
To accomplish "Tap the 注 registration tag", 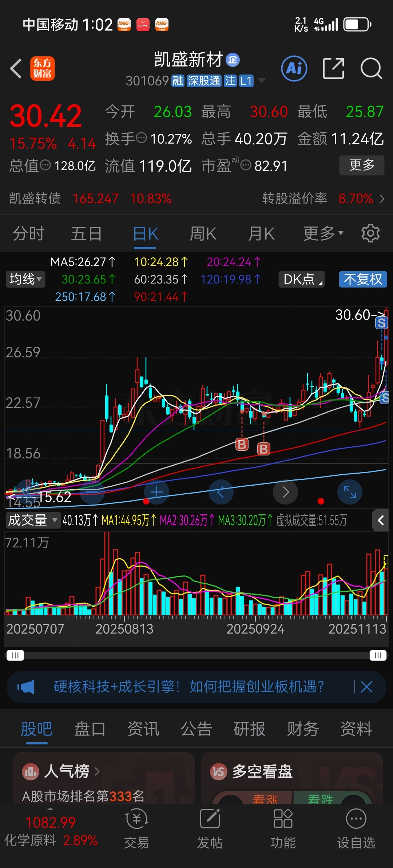I will tap(230, 81).
